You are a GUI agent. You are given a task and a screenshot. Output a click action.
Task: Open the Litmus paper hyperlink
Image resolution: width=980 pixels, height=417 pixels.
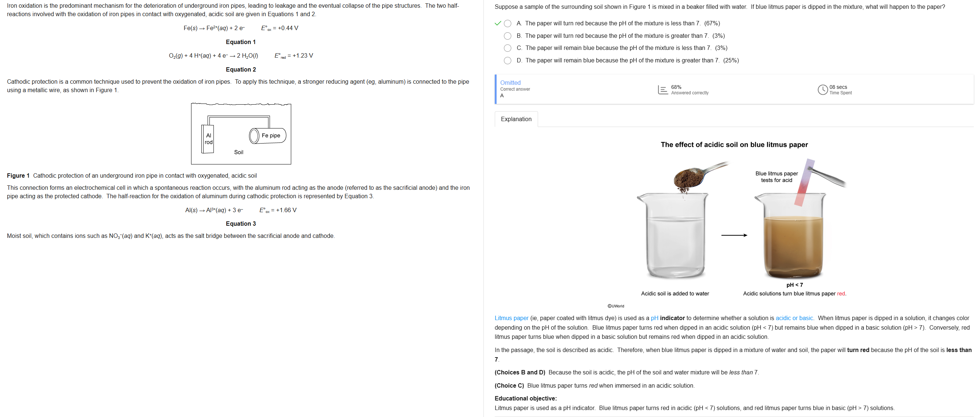pyautogui.click(x=511, y=318)
